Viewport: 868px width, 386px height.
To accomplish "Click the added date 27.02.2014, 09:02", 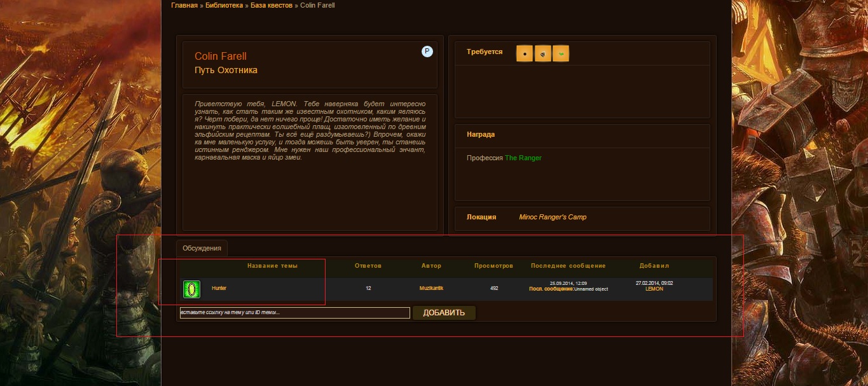I will pos(654,284).
